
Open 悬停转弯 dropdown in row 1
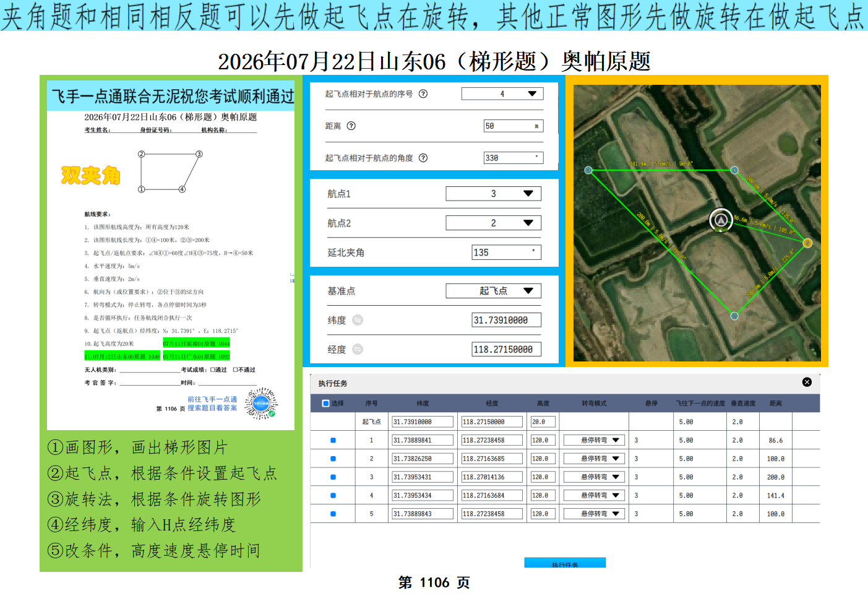[594, 440]
